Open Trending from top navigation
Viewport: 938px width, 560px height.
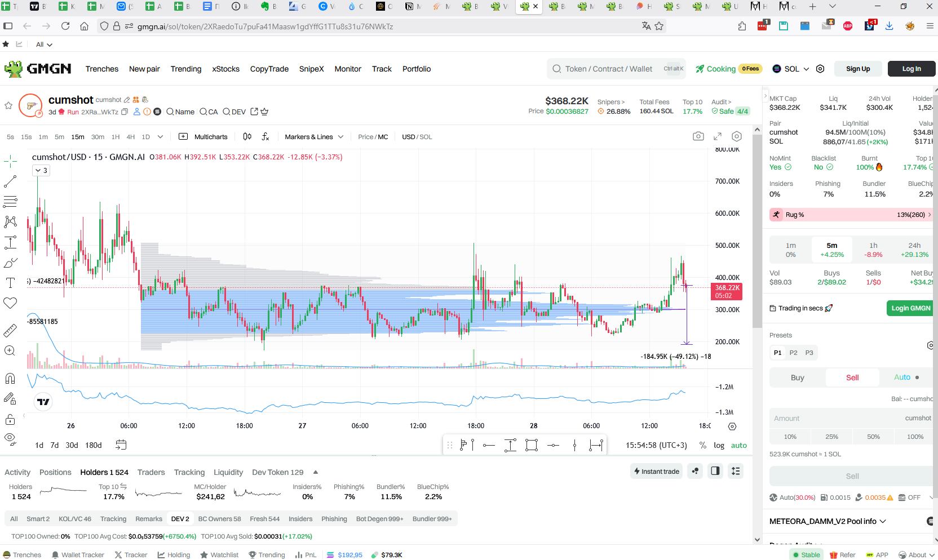186,69
